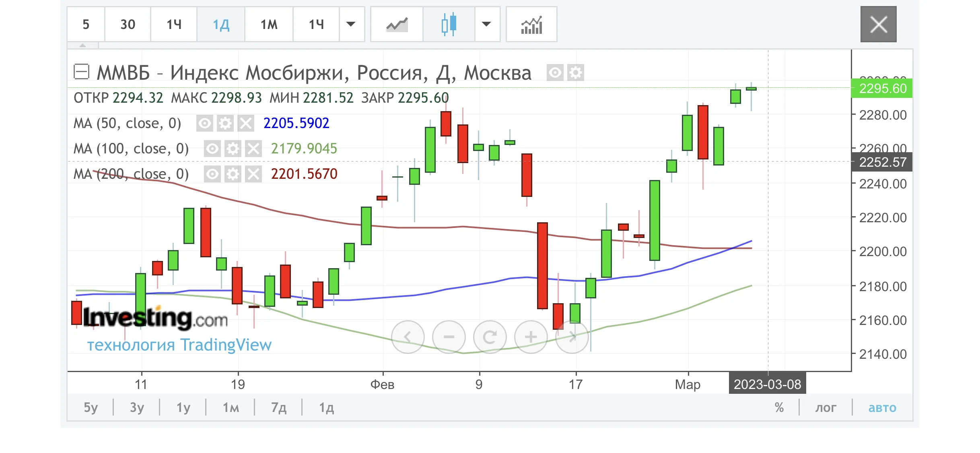Screen dimensions: 980x453
Task: Open settings gear for MA 200
Action: click(x=233, y=174)
